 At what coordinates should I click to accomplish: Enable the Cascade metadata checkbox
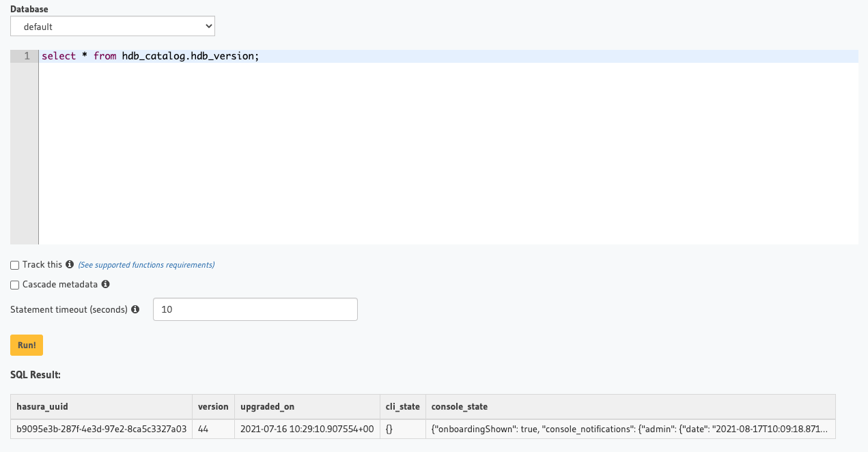click(x=14, y=285)
